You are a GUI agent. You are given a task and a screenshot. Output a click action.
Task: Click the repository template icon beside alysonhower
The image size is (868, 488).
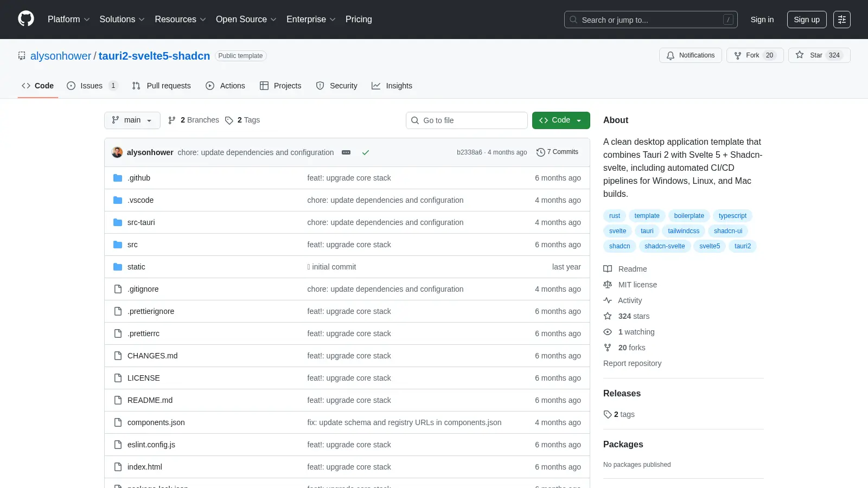pyautogui.click(x=22, y=56)
